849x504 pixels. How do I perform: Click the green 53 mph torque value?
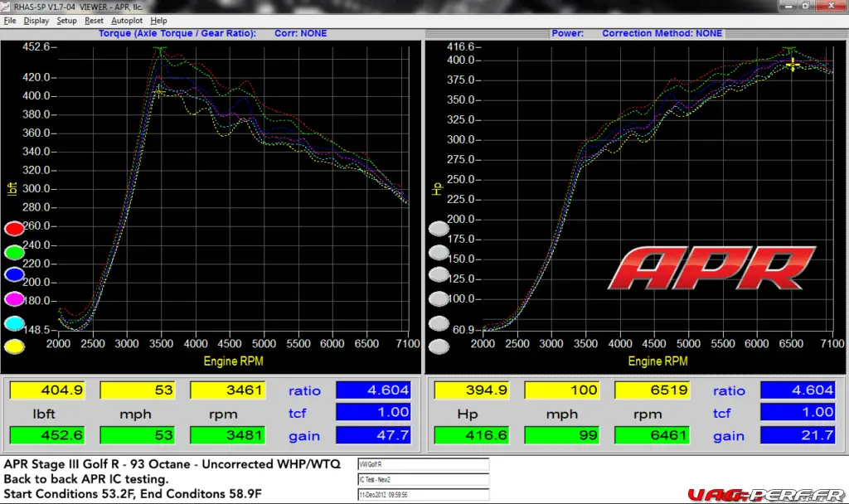[138, 435]
